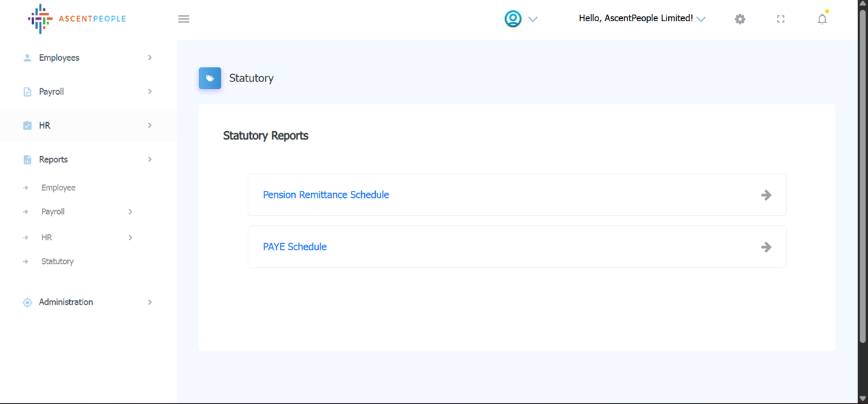Open the notifications bell
868x404 pixels.
click(822, 19)
